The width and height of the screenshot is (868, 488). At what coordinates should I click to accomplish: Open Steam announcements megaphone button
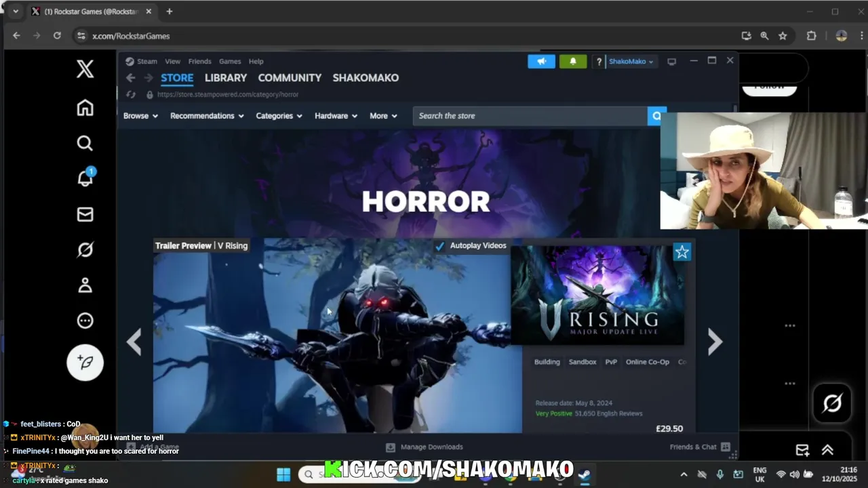[541, 61]
